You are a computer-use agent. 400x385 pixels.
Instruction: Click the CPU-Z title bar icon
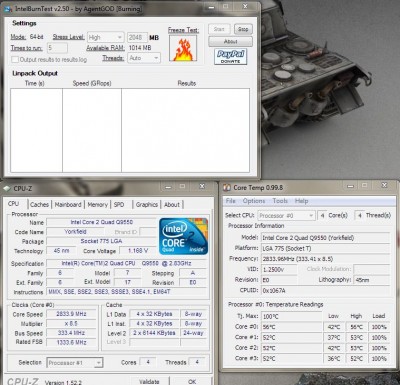pos(7,189)
